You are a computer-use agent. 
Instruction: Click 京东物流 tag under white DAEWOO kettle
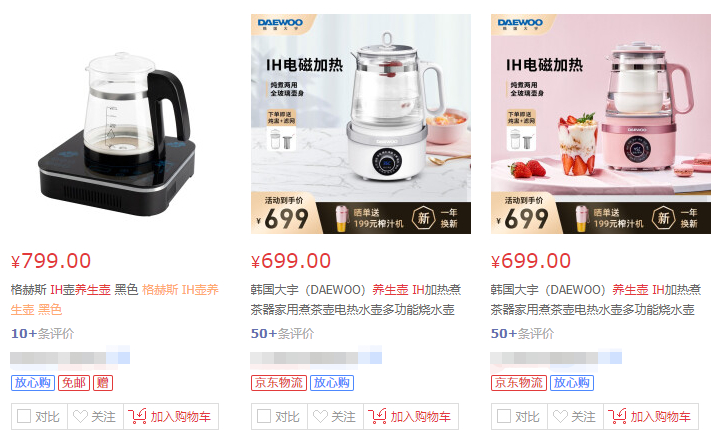pos(279,383)
